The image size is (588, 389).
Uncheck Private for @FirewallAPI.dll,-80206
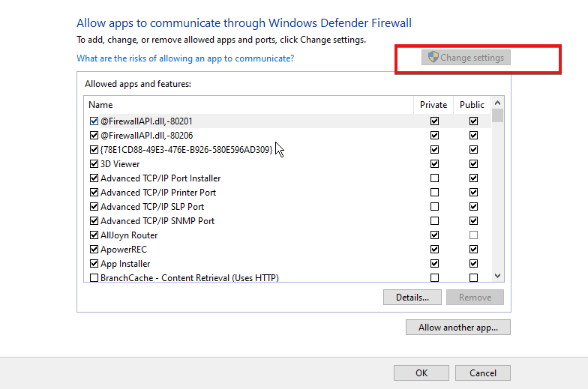coord(434,135)
